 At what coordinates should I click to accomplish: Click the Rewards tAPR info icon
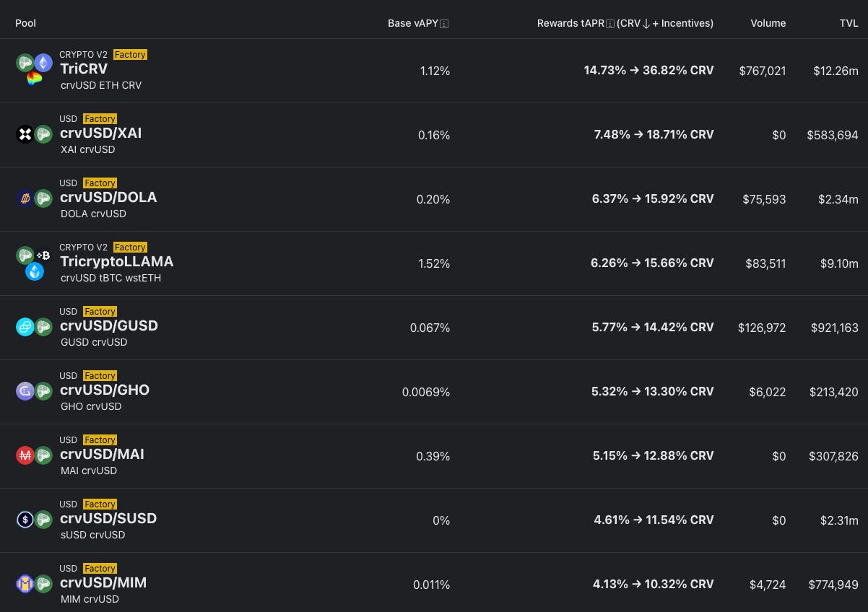610,24
